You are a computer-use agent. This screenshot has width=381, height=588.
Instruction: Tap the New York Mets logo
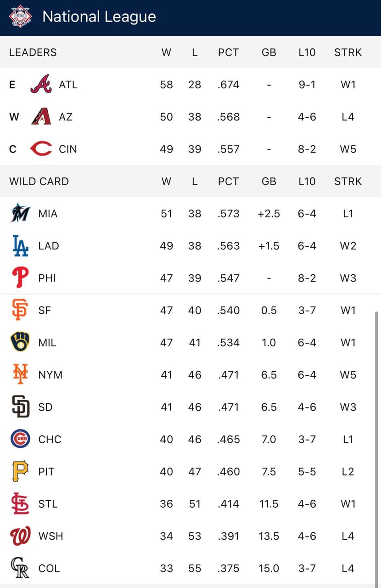(20, 374)
